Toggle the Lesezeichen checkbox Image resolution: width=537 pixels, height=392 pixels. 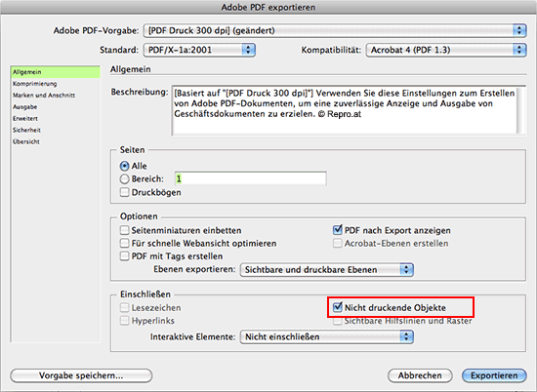pos(124,307)
